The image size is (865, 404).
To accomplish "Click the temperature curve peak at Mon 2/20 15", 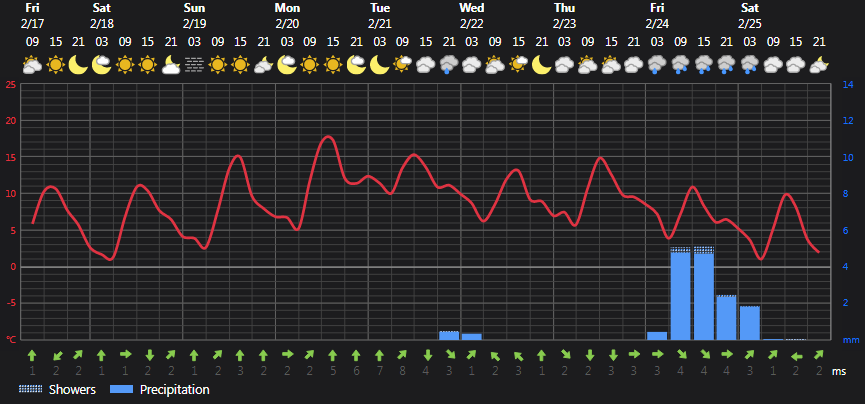I will click(328, 136).
